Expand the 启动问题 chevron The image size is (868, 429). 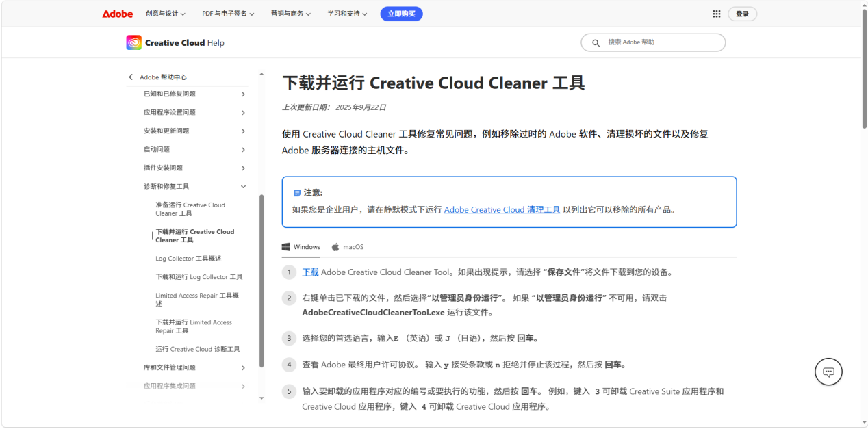[x=243, y=149]
